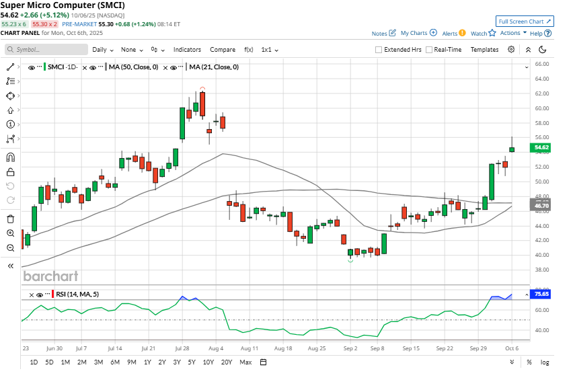Redo the last chart action
Image resolution: width=573 pixels, height=392 pixels.
pyautogui.click(x=10, y=200)
